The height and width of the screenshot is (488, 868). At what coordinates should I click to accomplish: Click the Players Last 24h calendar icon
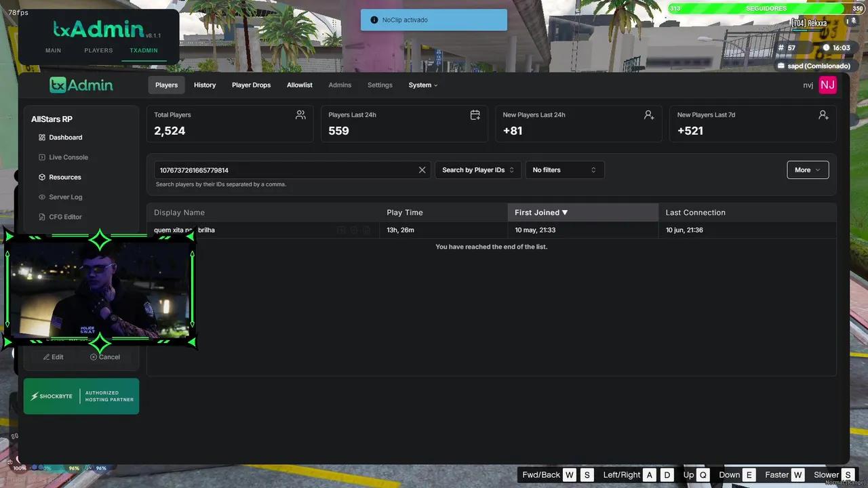475,115
